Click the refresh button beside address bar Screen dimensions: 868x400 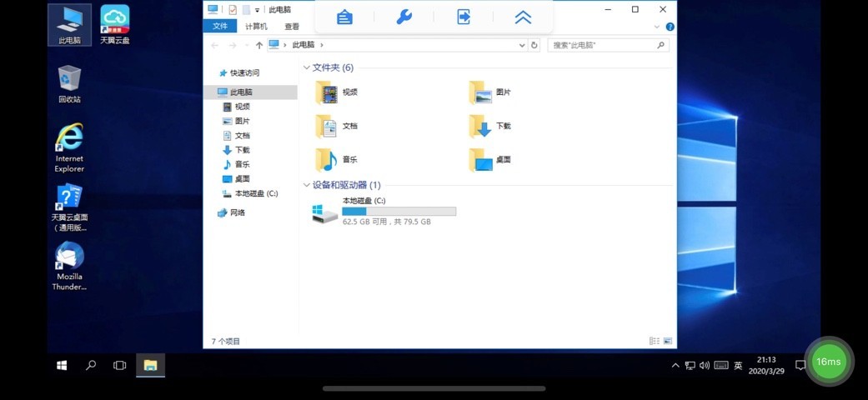[x=534, y=45]
